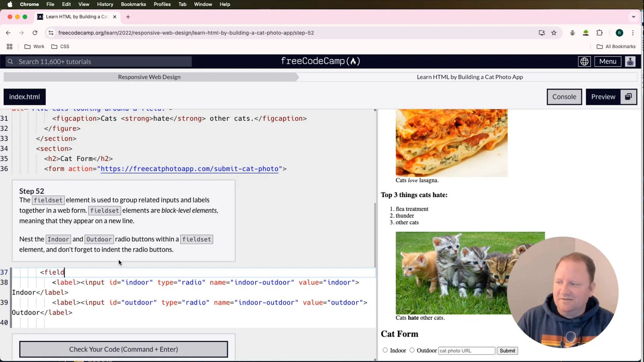Image resolution: width=644 pixels, height=362 pixels.
Task: Select the Outdoor radio button in preview
Action: point(412,350)
